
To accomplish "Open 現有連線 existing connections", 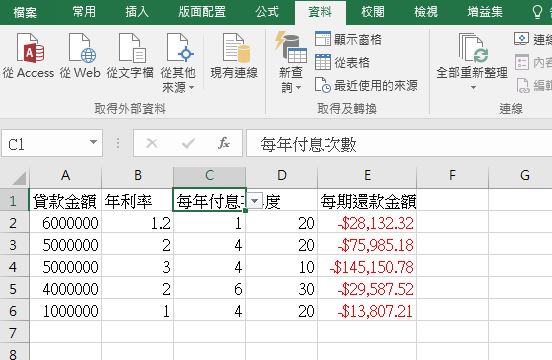I will 234,56.
